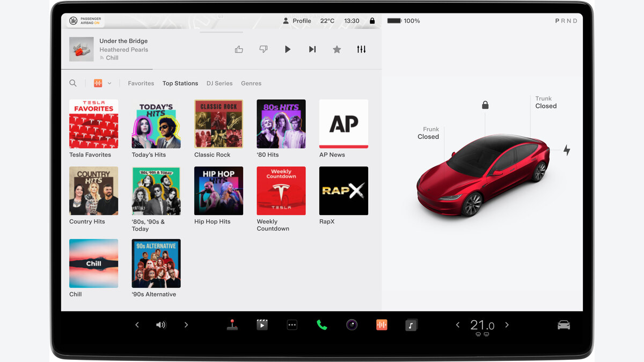Select the Classic Rock station thumbnail
644x362 pixels.
[218, 124]
